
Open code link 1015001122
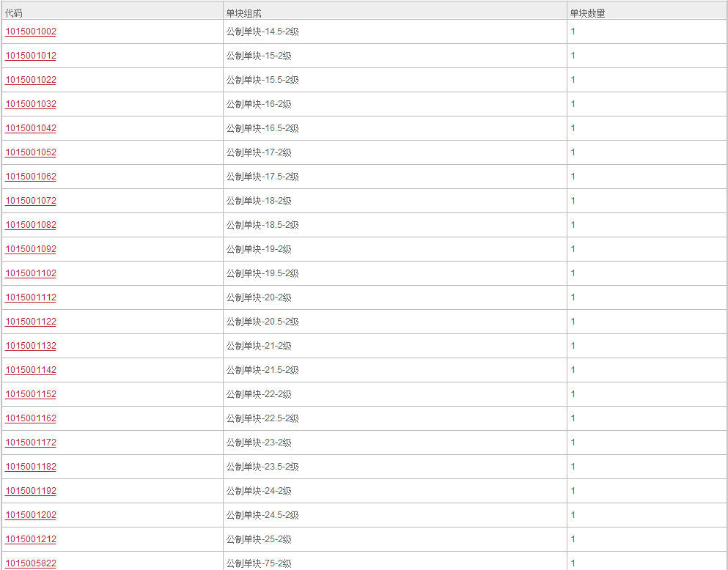click(x=31, y=322)
